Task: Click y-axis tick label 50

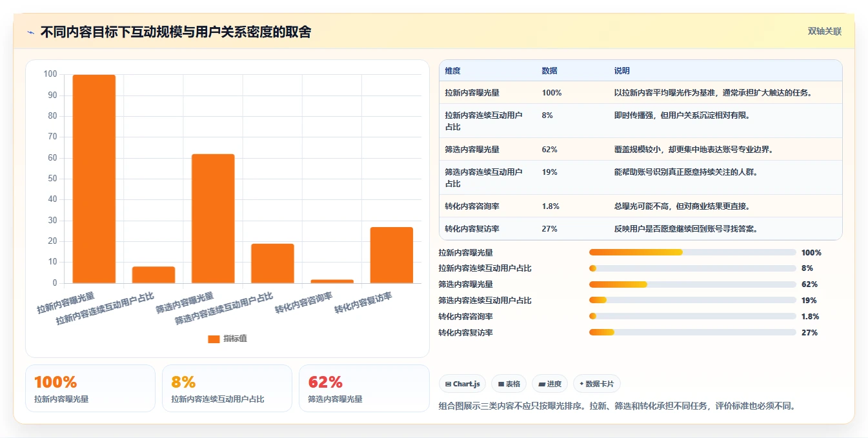Action: pyautogui.click(x=52, y=179)
